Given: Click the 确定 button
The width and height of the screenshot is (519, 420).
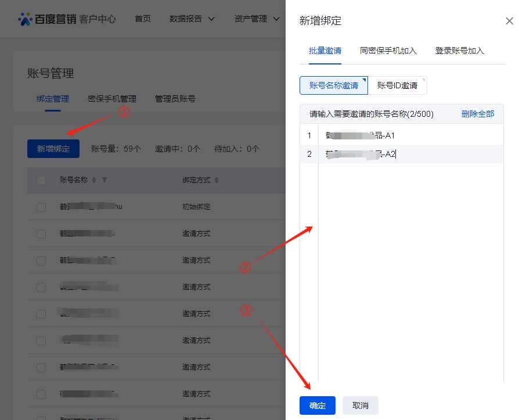Looking at the screenshot, I should pyautogui.click(x=317, y=405).
